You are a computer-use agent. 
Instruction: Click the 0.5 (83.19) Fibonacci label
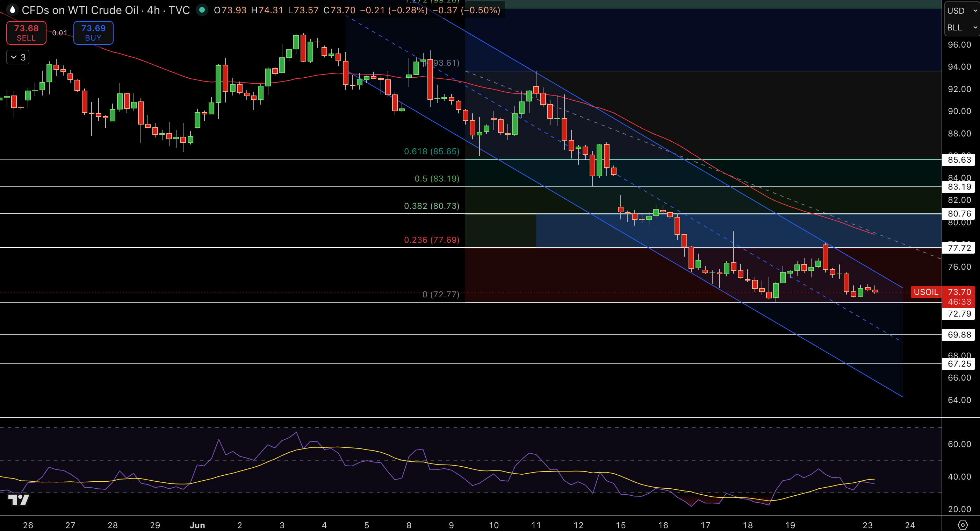pyautogui.click(x=437, y=178)
